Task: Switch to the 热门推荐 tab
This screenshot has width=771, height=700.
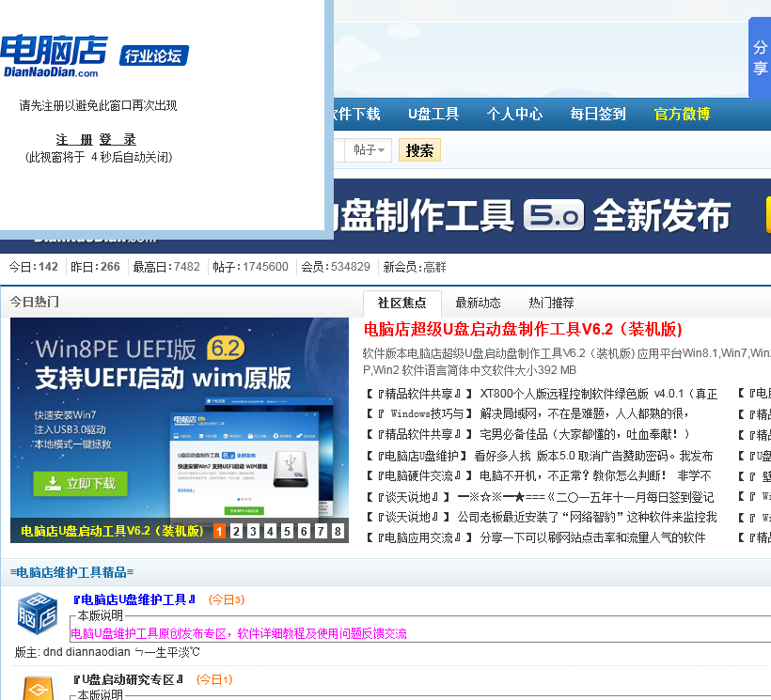Action: pos(551,303)
